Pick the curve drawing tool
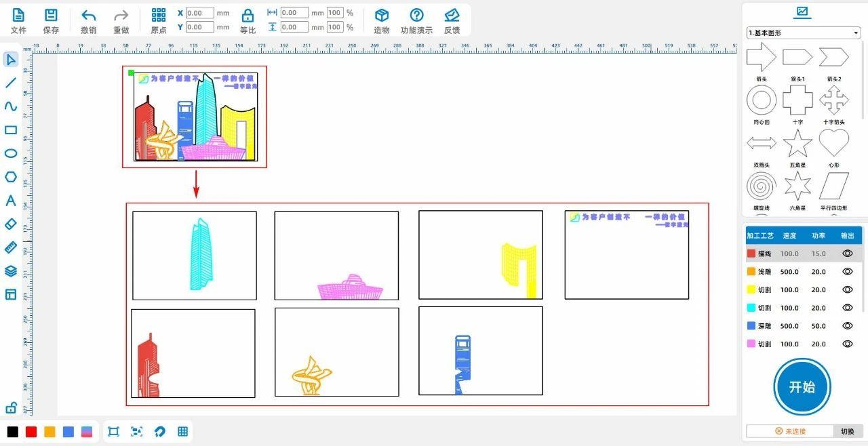This screenshot has width=868, height=446. pos(10,106)
